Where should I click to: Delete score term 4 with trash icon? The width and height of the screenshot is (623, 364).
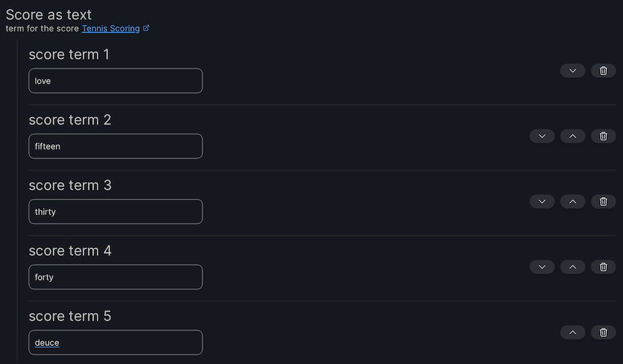click(603, 267)
